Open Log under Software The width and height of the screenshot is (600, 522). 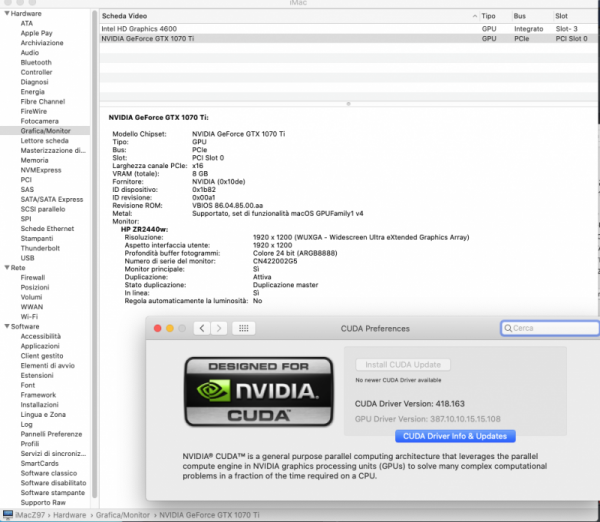click(x=26, y=424)
